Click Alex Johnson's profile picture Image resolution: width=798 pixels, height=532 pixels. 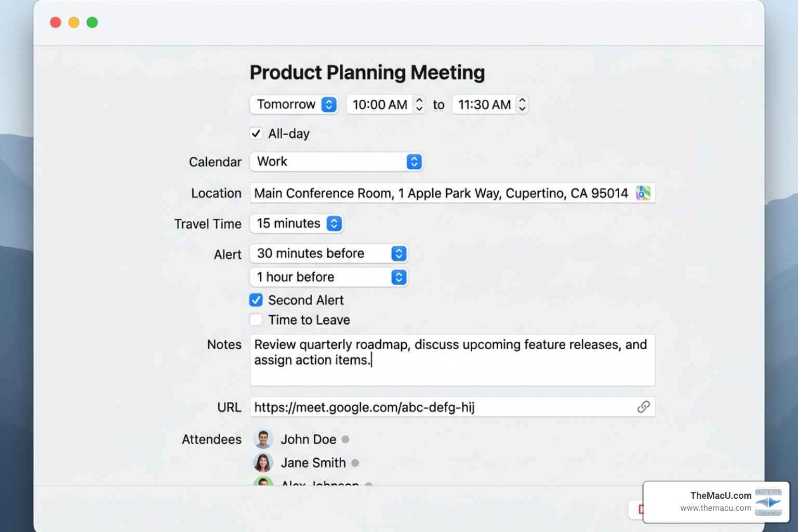pos(263,483)
